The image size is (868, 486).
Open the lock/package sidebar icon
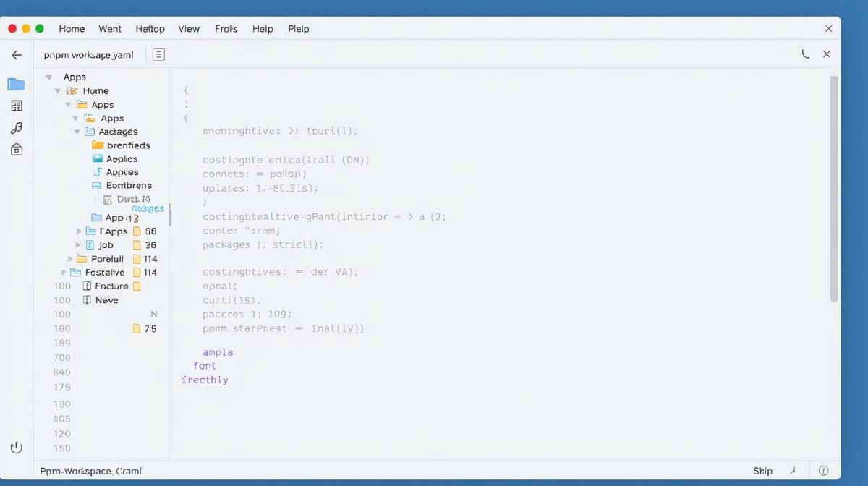pos(17,149)
